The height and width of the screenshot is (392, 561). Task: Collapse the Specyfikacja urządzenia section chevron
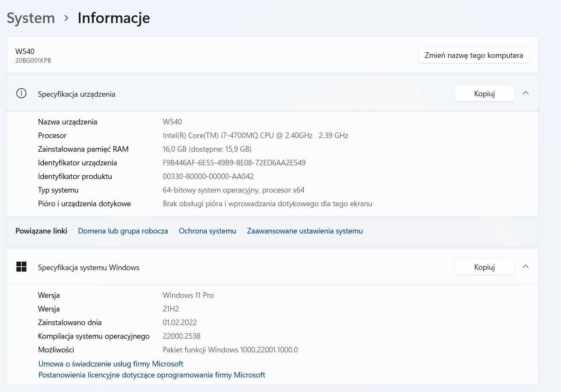point(526,93)
